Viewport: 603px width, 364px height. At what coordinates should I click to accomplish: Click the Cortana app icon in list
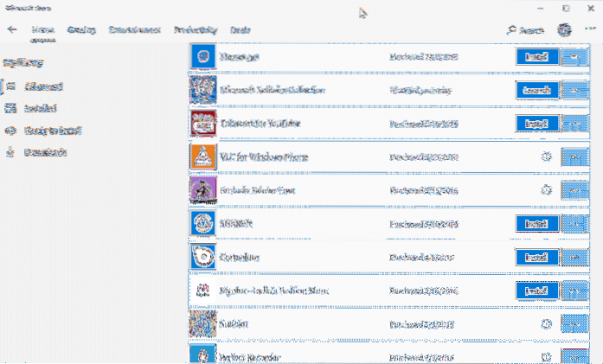[202, 257]
